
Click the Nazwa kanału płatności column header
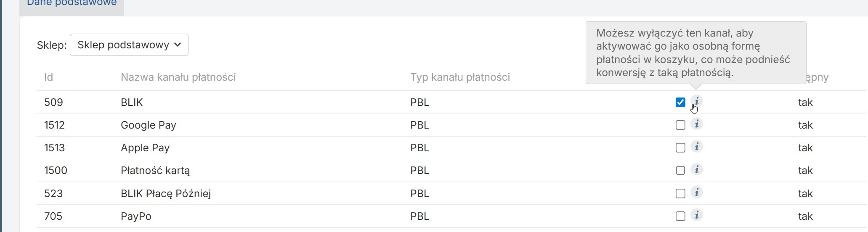tap(178, 77)
